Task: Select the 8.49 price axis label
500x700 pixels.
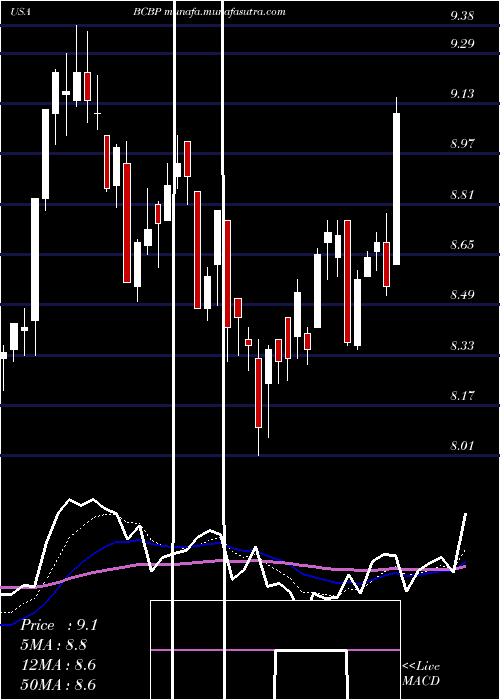Action: (x=462, y=294)
